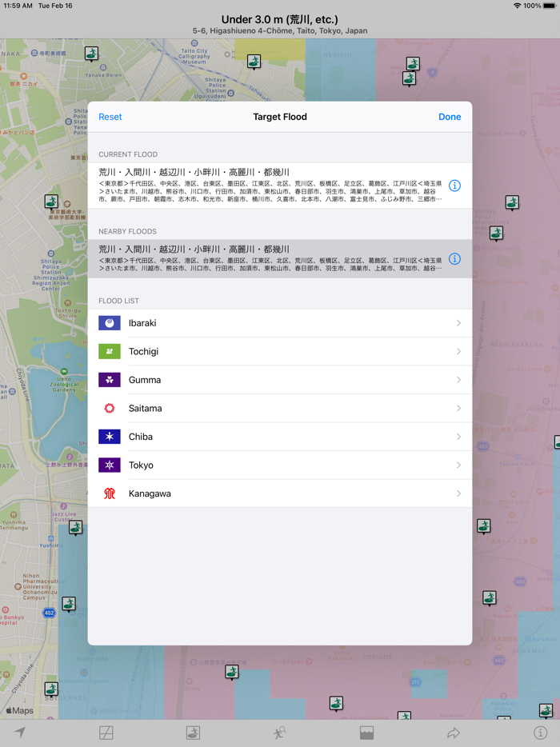This screenshot has width=560, height=747.
Task: Click the Chiba prefecture flag icon
Action: tap(109, 437)
